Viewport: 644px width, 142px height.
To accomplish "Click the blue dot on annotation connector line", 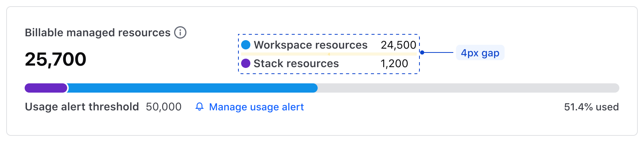I will (422, 52).
